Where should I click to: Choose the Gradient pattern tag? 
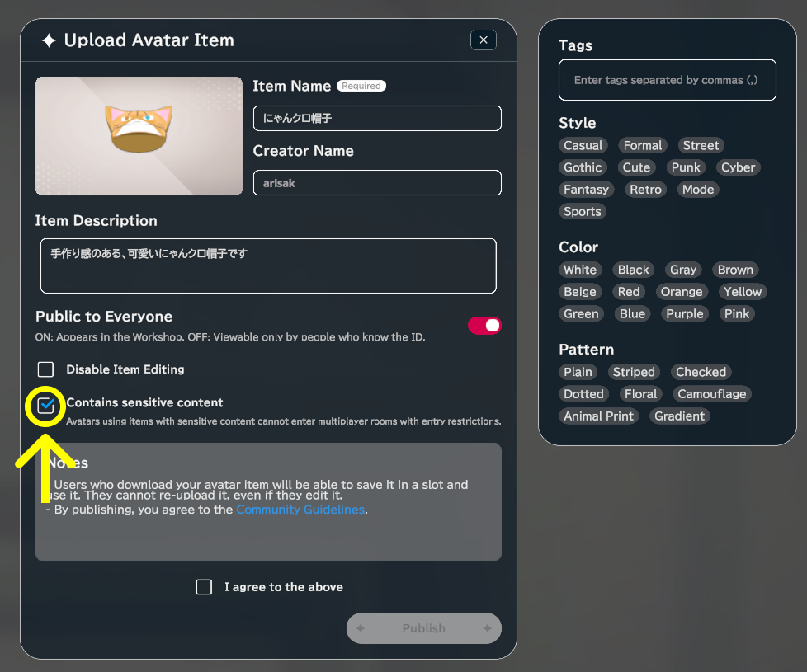tap(679, 416)
